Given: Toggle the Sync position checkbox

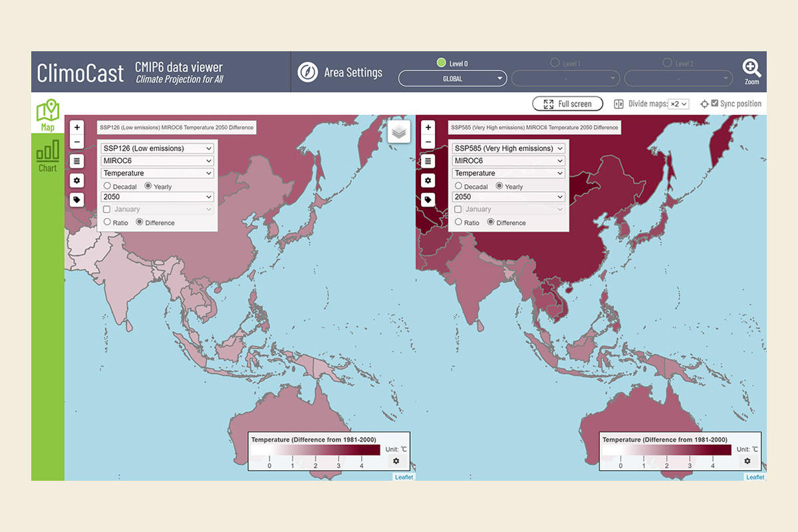Looking at the screenshot, I should click(x=715, y=104).
